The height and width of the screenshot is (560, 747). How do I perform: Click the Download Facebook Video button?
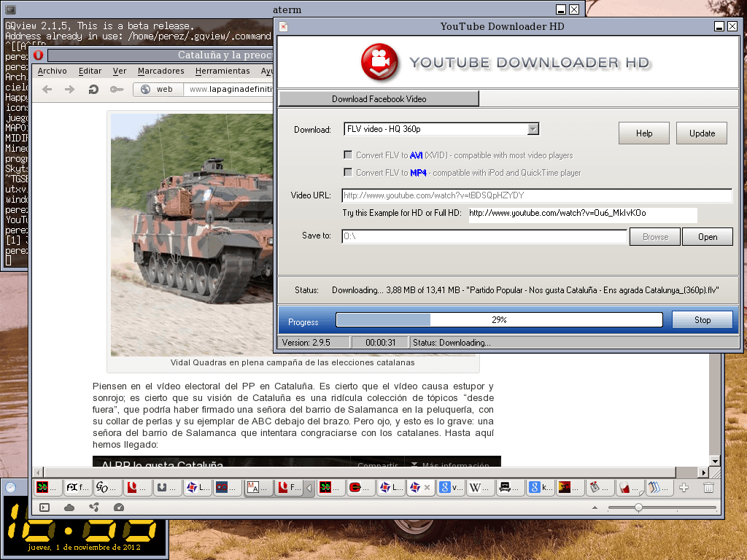379,99
